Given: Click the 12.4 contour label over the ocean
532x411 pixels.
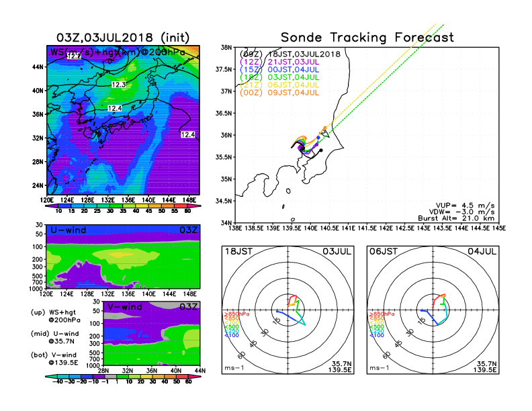Looking at the screenshot, I should click(x=187, y=135).
